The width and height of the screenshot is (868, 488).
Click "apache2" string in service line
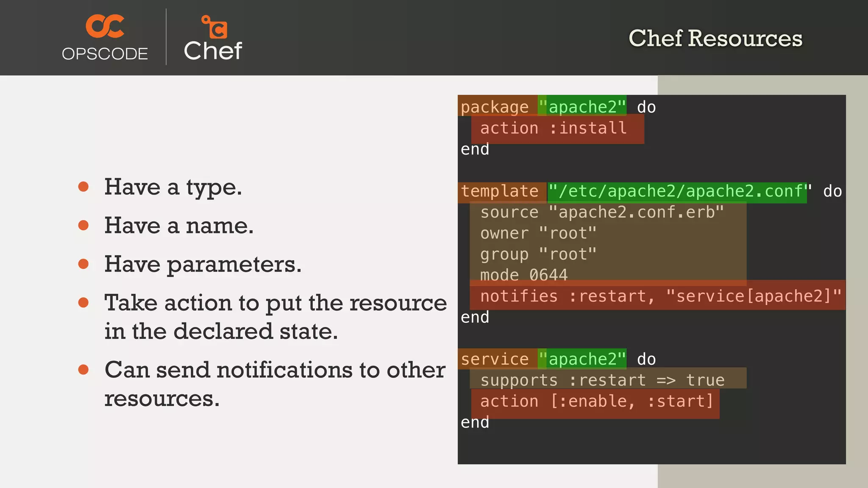582,359
